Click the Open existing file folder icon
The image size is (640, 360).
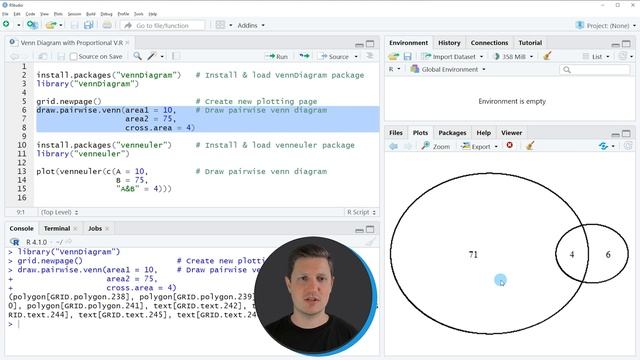[51, 25]
